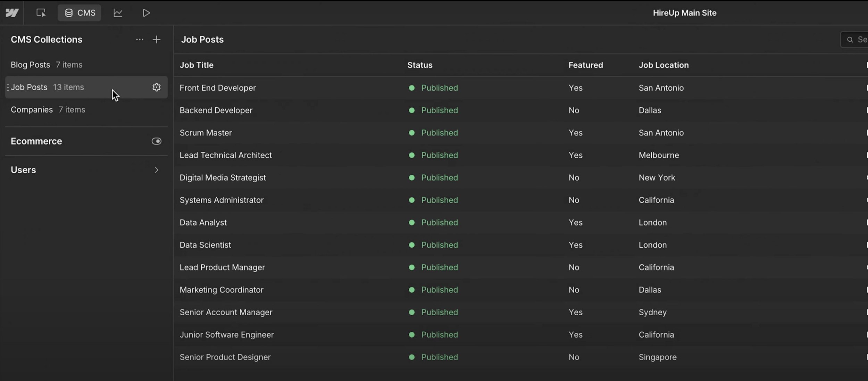
Task: Open the Designer canvas icon
Action: pyautogui.click(x=41, y=13)
